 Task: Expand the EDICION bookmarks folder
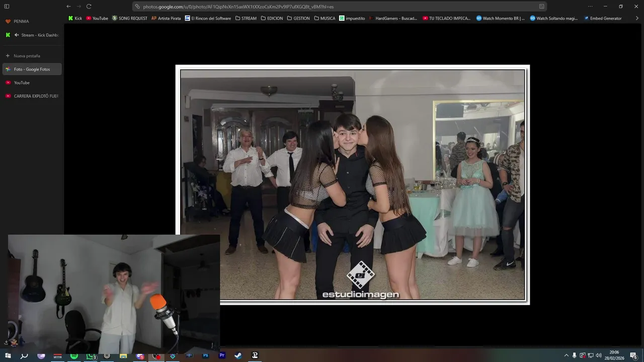coord(272,18)
